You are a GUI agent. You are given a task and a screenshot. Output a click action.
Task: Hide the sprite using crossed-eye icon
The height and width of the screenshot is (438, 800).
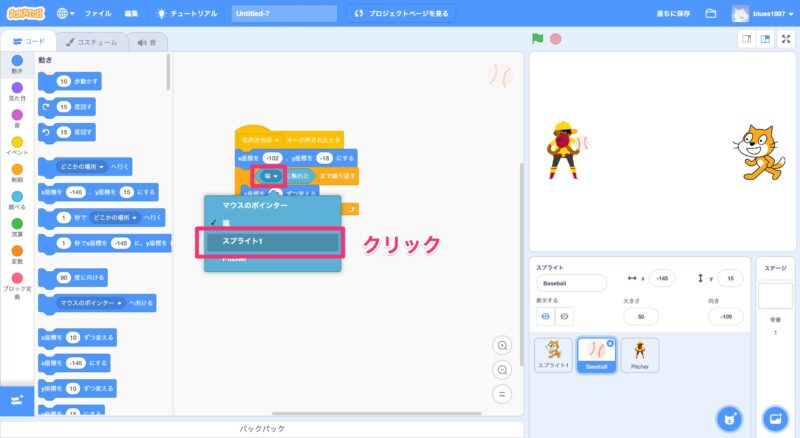566,316
